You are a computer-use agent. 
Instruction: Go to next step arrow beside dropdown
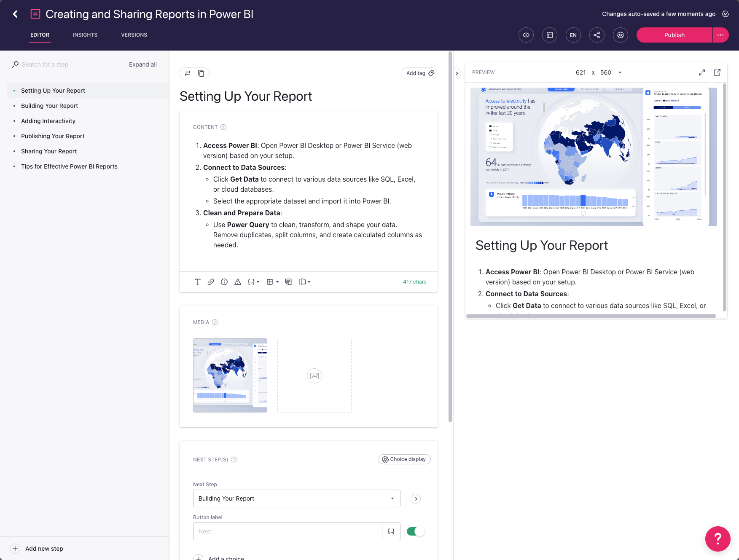[x=416, y=499]
